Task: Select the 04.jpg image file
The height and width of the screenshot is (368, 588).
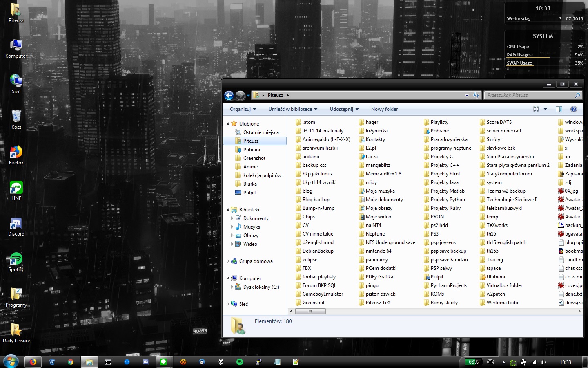Action: pos(568,191)
